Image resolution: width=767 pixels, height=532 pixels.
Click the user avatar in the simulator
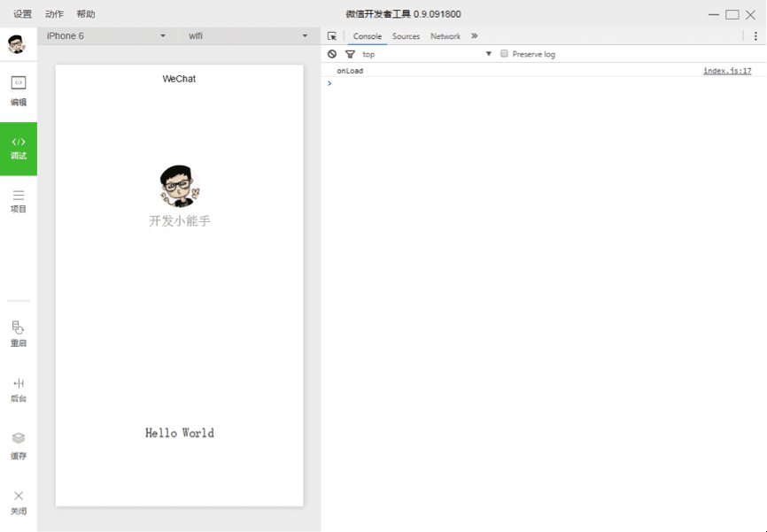point(180,186)
